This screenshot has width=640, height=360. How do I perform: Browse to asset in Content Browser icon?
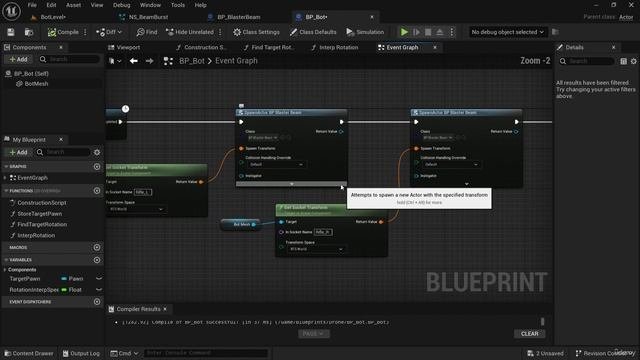[29, 32]
